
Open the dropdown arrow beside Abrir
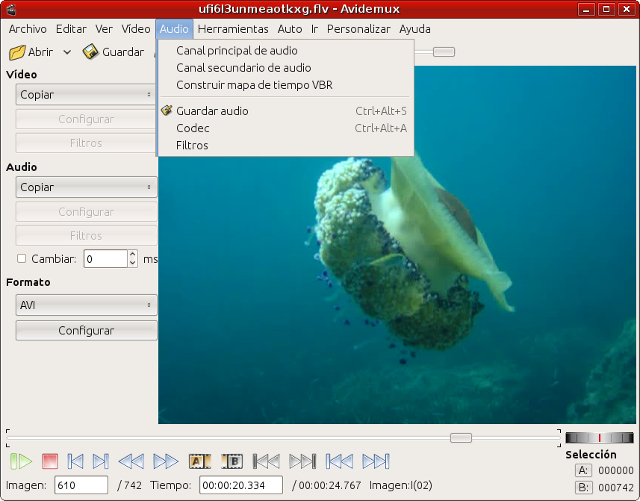[67, 52]
